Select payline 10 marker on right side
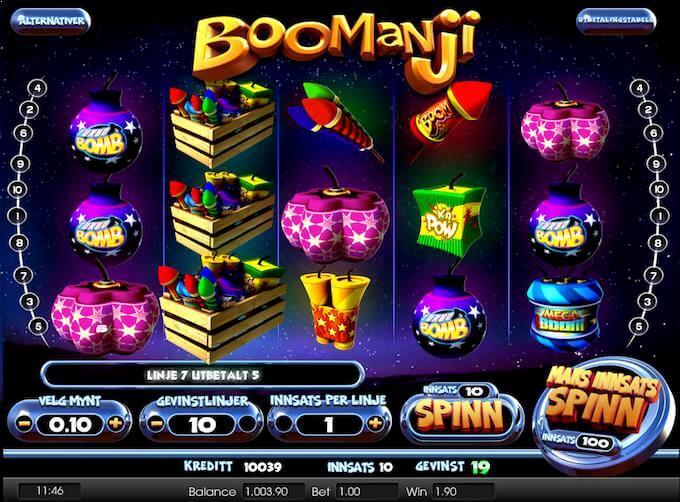This screenshot has width=680, height=502. tap(659, 189)
